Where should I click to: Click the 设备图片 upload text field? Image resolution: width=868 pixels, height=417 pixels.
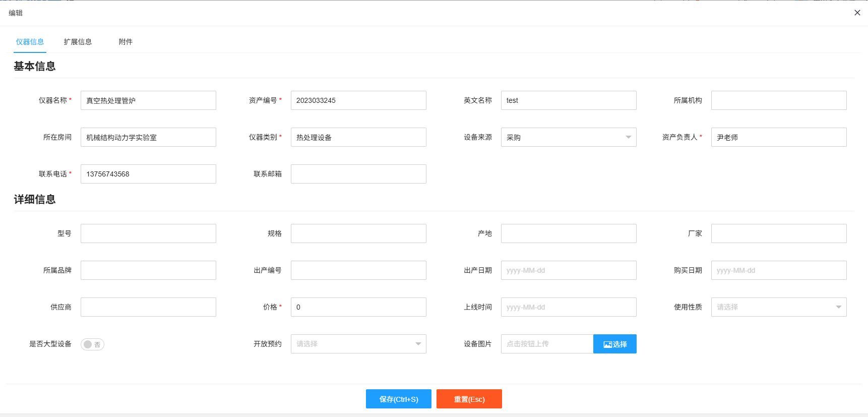547,344
